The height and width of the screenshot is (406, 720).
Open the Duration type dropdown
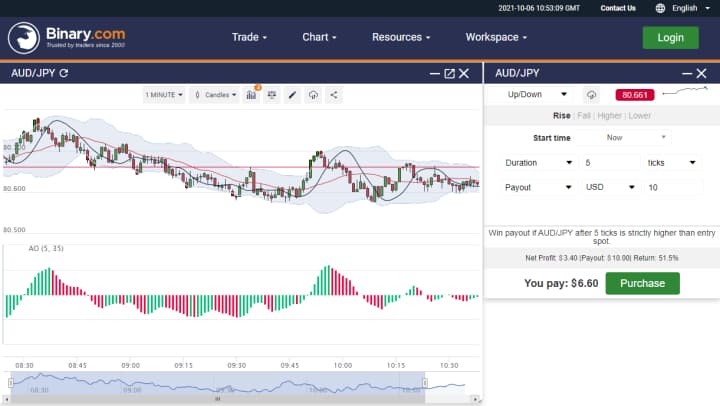pyautogui.click(x=539, y=163)
